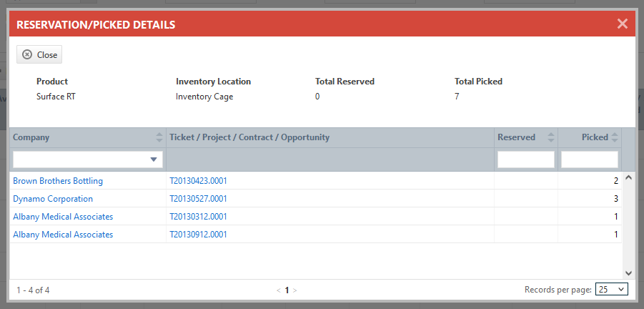The width and height of the screenshot is (644, 309).
Task: Open the Dynamo Corporation company link
Action: [x=53, y=199]
